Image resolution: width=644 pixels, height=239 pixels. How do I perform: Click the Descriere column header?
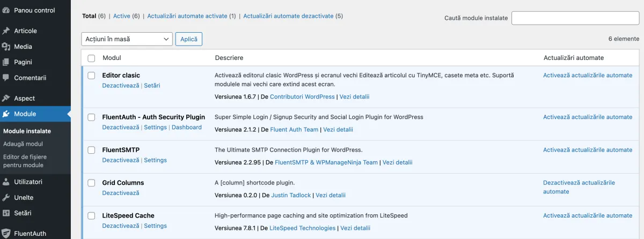[x=229, y=58]
